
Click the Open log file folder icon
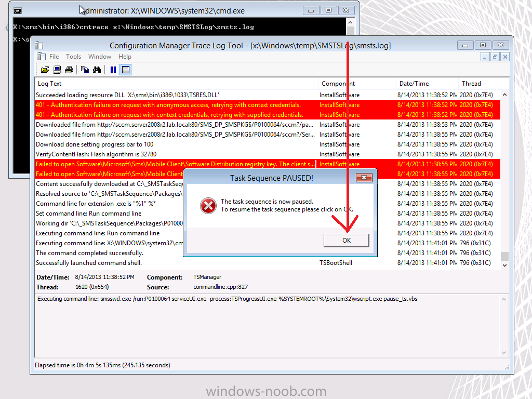click(x=45, y=70)
